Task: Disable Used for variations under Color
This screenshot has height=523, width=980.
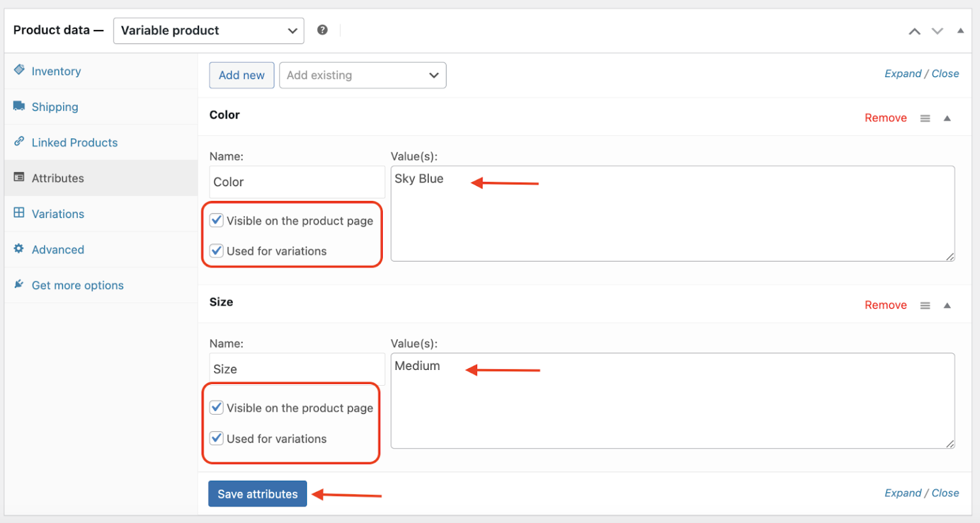Action: click(216, 251)
